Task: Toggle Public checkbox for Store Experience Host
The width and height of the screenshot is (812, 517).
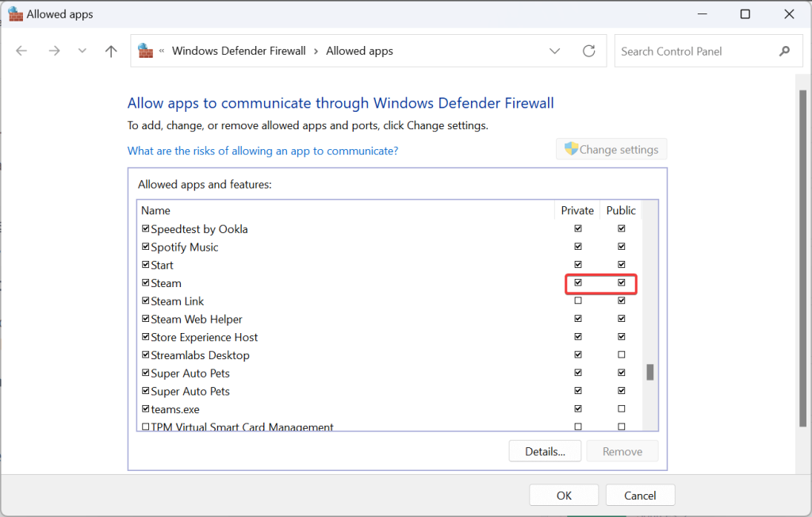Action: coord(622,337)
